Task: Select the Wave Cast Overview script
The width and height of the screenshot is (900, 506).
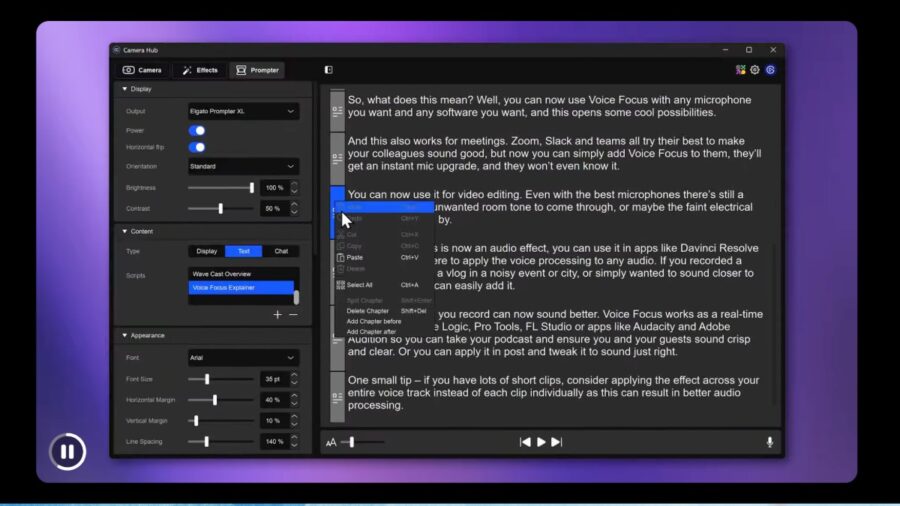Action: (x=240, y=273)
